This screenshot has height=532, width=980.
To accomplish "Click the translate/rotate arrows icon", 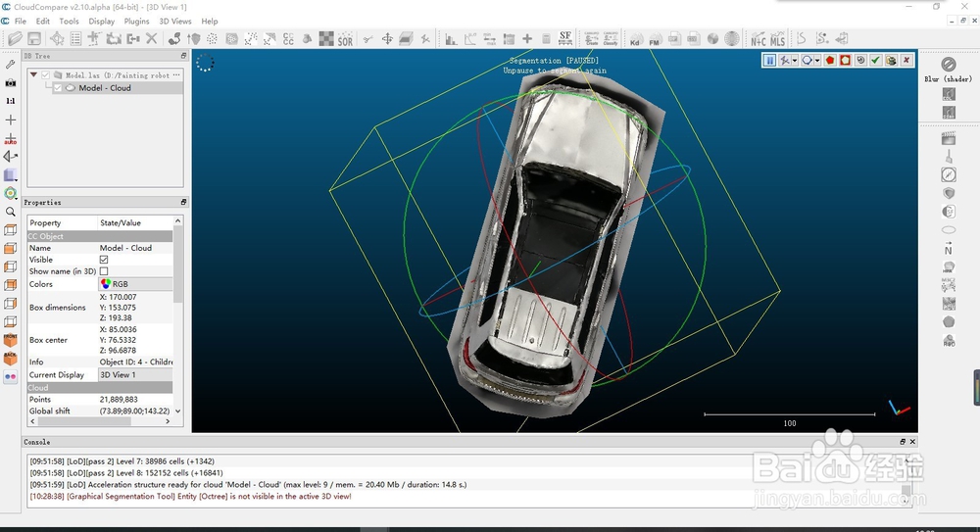I will click(387, 39).
